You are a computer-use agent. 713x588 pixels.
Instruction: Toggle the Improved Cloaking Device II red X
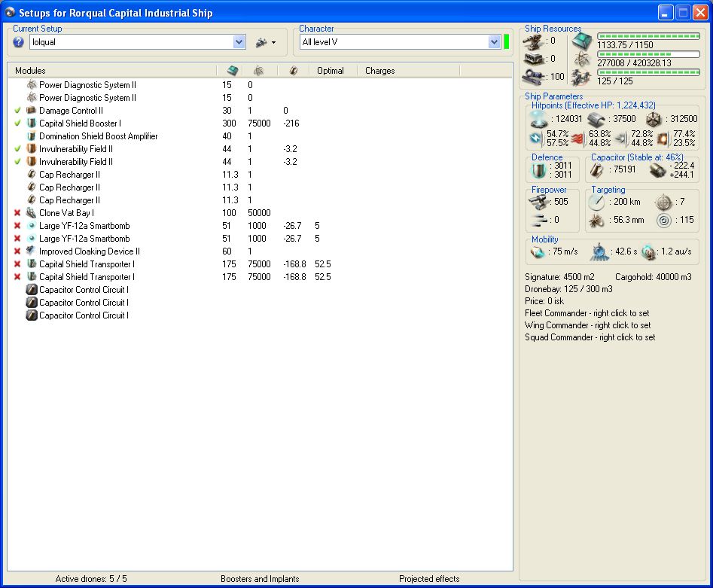(x=17, y=251)
